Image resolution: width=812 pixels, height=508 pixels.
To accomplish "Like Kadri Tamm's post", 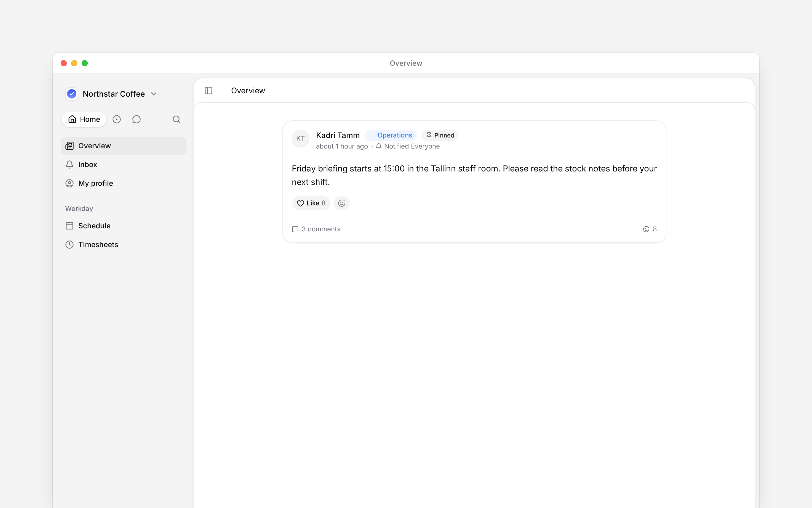I will (311, 203).
